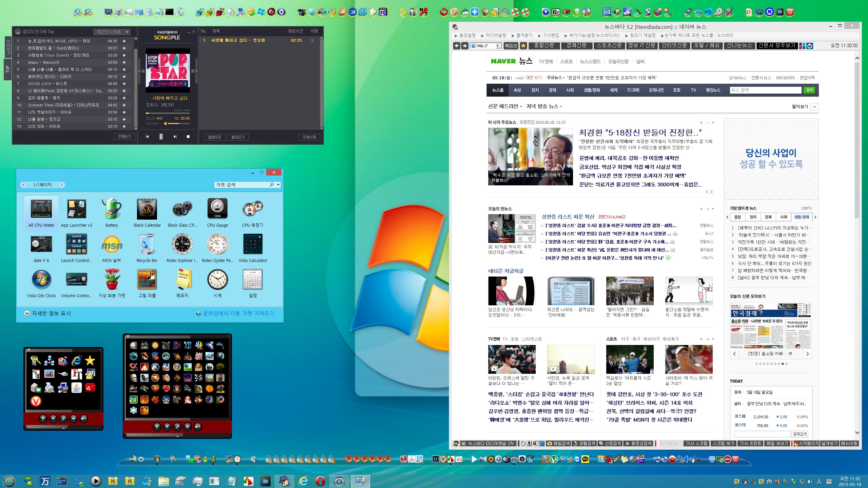Select the CPU Gauge gadget
Viewport: 868px width, 488px height.
(217, 212)
